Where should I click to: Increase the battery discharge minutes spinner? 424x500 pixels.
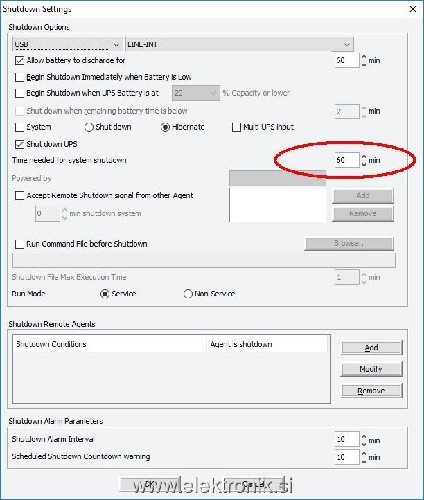[x=364, y=57]
